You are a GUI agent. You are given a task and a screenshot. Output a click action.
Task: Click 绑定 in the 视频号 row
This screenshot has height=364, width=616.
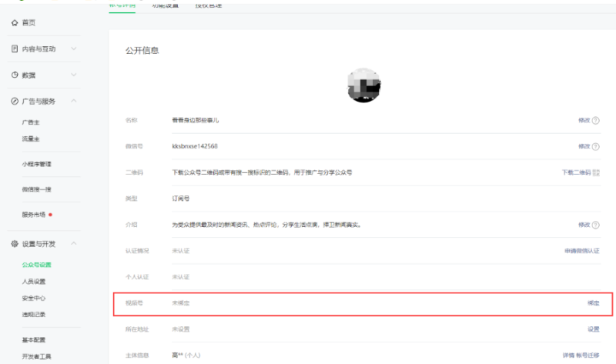(594, 303)
